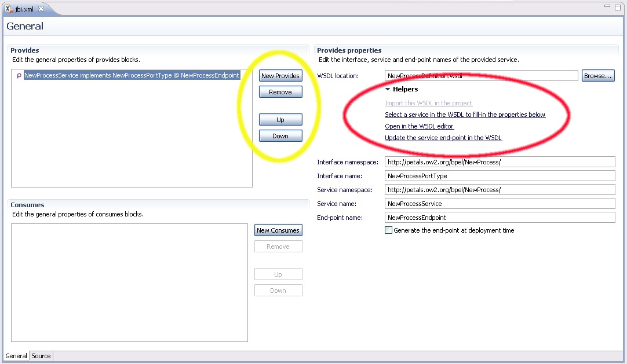This screenshot has height=364, width=627.
Task: Collapse the Helpers section
Action: [388, 90]
